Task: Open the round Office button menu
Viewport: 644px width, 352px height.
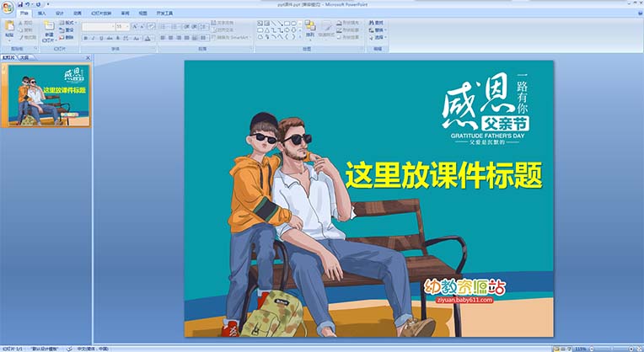Action: pos(8,8)
